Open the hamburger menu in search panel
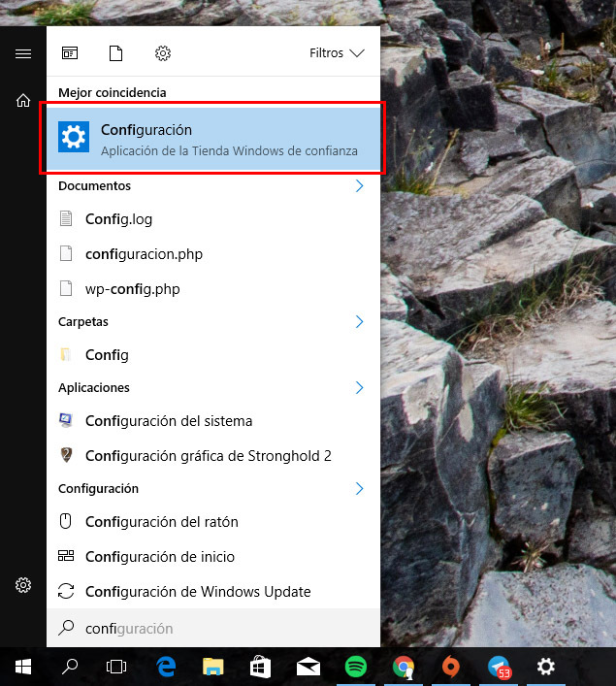This screenshot has width=616, height=686. click(x=23, y=53)
